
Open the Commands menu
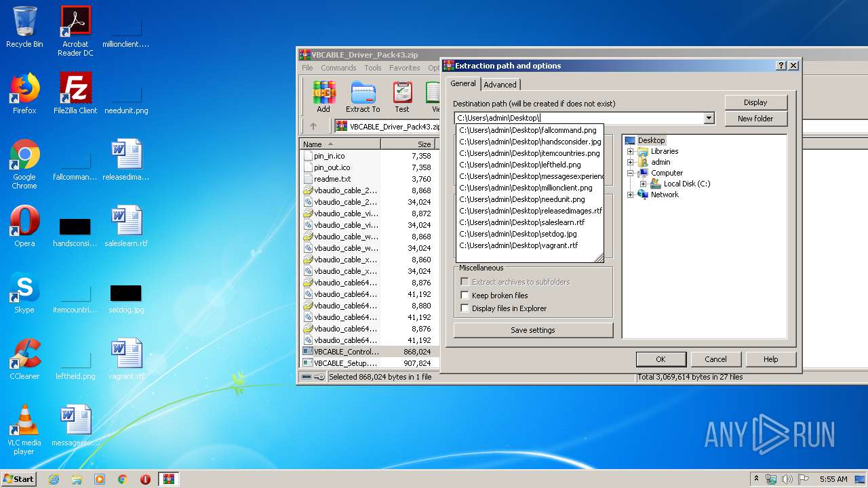tap(338, 68)
